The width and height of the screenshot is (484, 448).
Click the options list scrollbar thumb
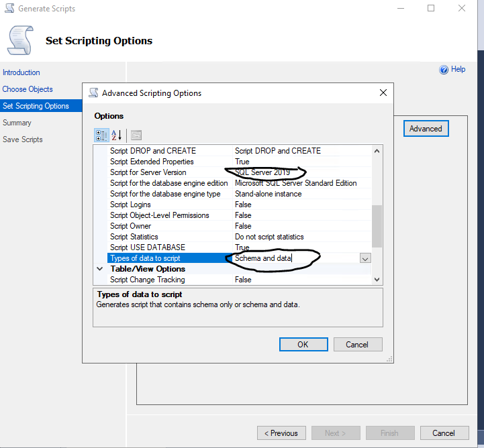377,226
